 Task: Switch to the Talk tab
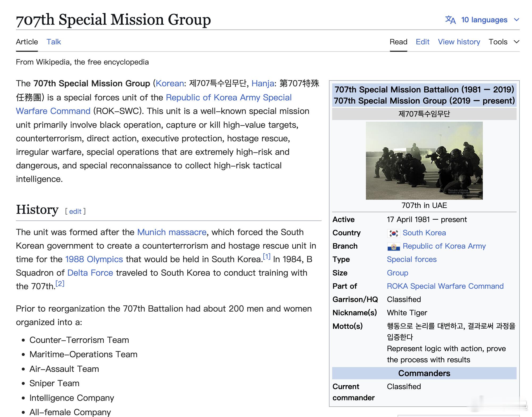54,42
